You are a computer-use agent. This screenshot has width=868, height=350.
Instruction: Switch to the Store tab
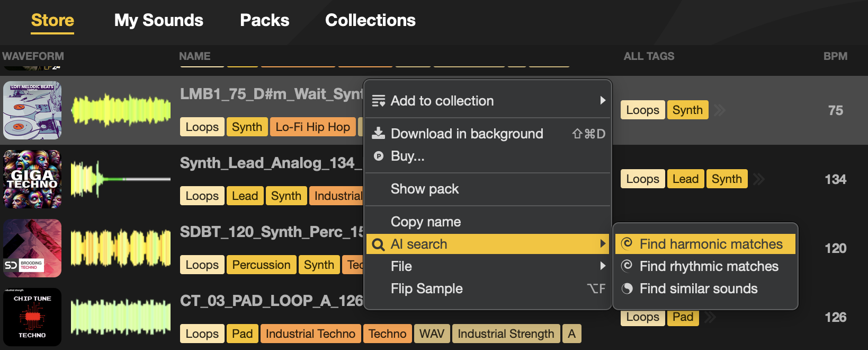[52, 21]
